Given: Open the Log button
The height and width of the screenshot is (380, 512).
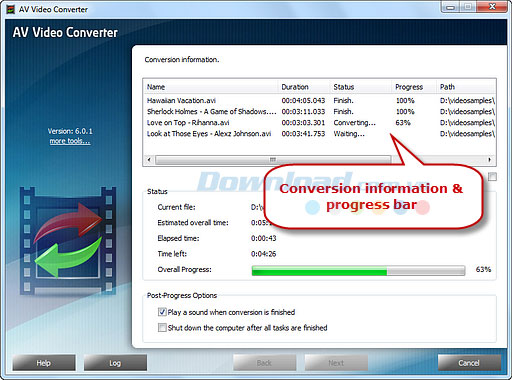Looking at the screenshot, I should [115, 363].
